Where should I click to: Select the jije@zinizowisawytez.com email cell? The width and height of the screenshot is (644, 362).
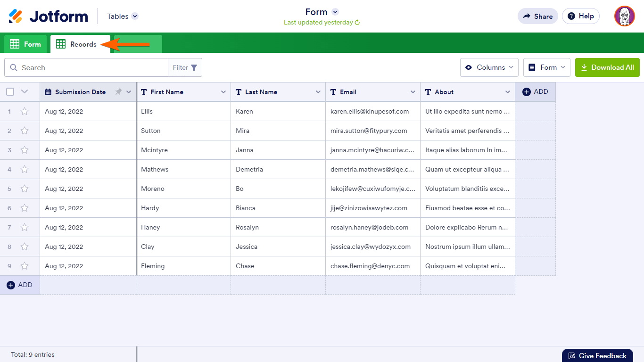373,208
